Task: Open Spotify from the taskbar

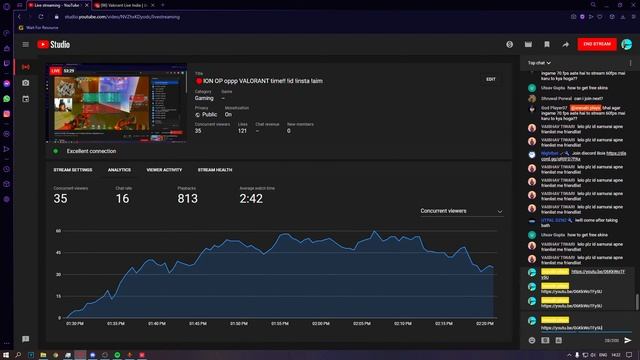Action: (117, 355)
